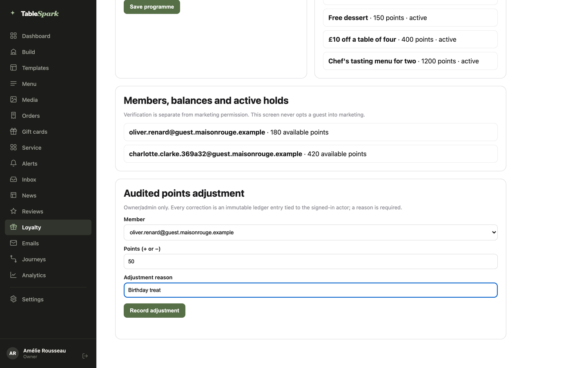Click the Adjustment reason input field
Viewport: 588px width, 368px height.
pos(311,290)
